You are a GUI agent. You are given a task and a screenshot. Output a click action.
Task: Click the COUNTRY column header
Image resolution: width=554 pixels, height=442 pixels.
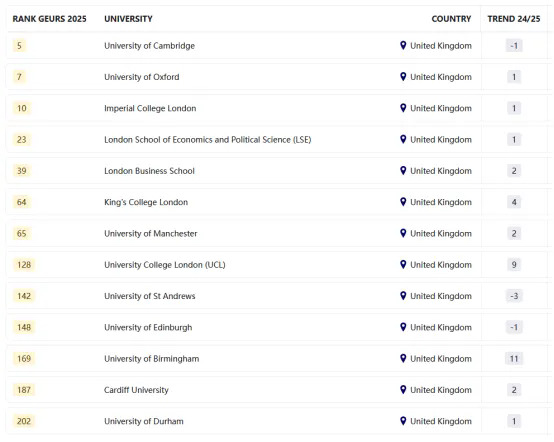(x=451, y=19)
